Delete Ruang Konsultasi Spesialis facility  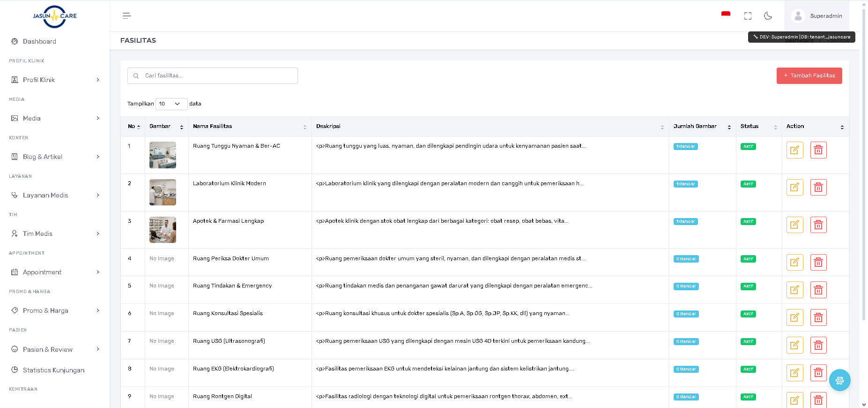coord(818,317)
